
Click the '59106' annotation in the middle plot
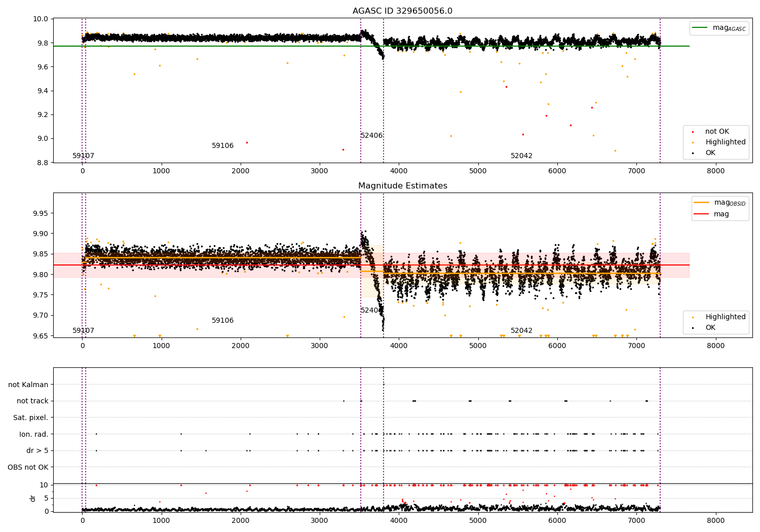222,321
